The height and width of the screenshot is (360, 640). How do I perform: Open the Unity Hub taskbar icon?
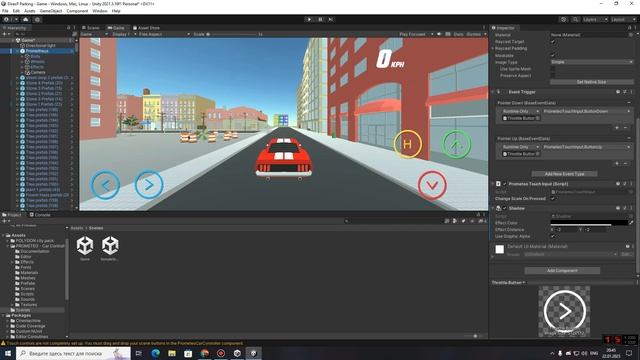[x=237, y=353]
